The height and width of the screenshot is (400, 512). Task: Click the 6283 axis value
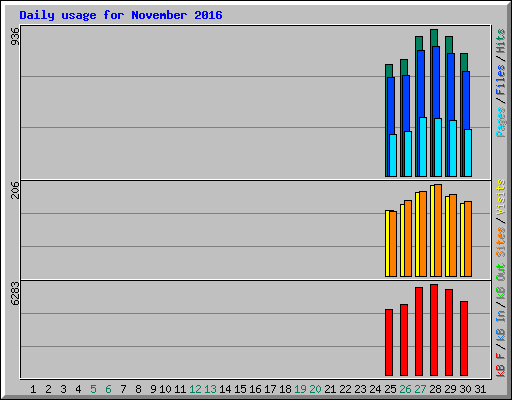click(15, 294)
